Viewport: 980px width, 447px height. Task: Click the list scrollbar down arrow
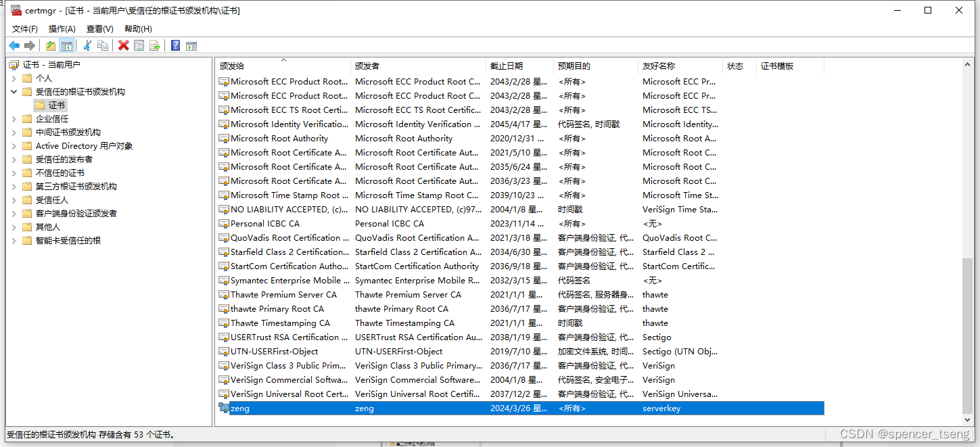tap(967, 420)
